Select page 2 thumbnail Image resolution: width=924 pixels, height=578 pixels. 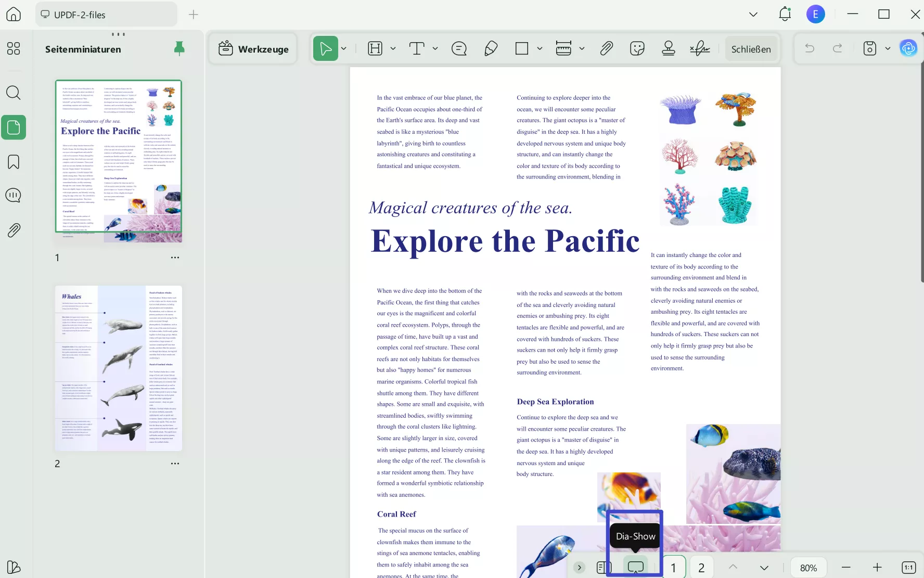click(118, 367)
